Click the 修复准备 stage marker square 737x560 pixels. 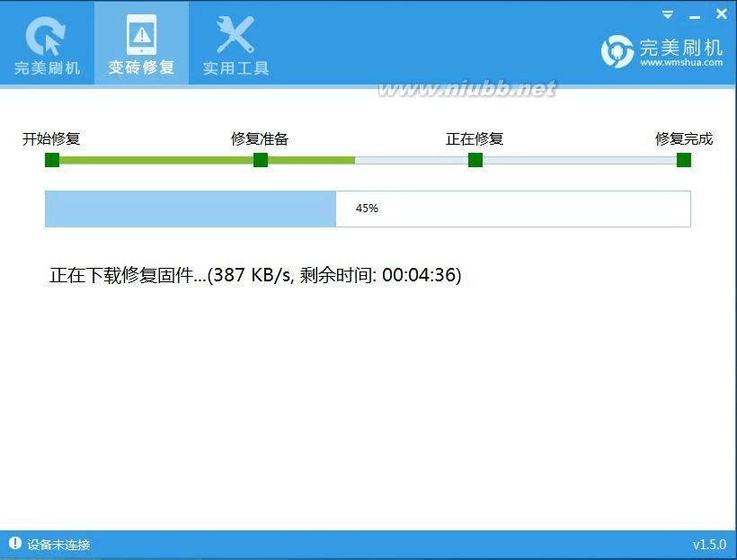click(260, 159)
